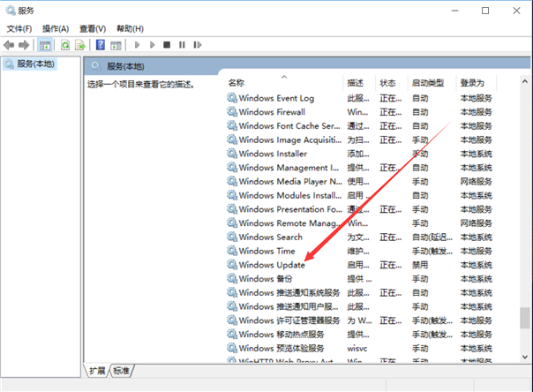Viewport: 533px width, 392px height.
Task: Click the scrollbar down arrow
Action: [525, 357]
